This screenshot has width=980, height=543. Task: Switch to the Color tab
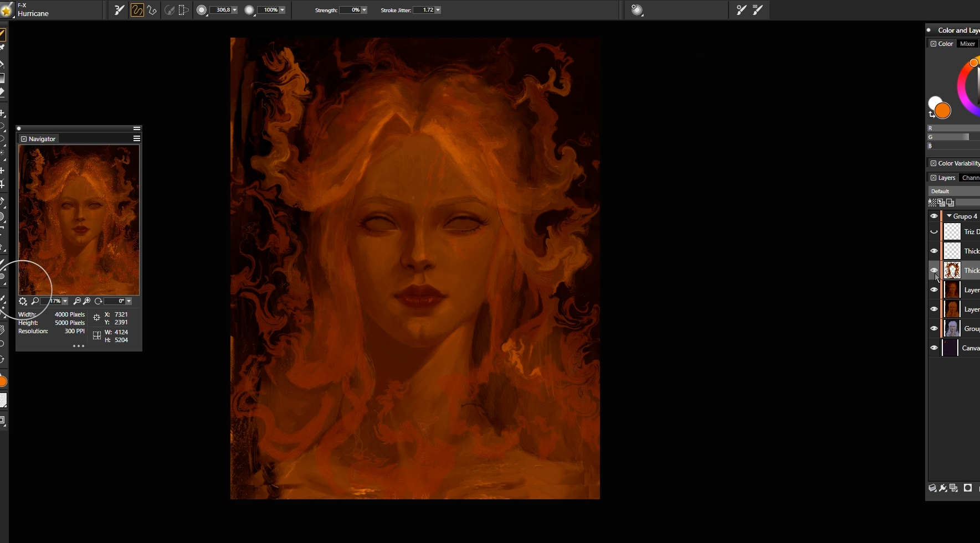pyautogui.click(x=946, y=44)
